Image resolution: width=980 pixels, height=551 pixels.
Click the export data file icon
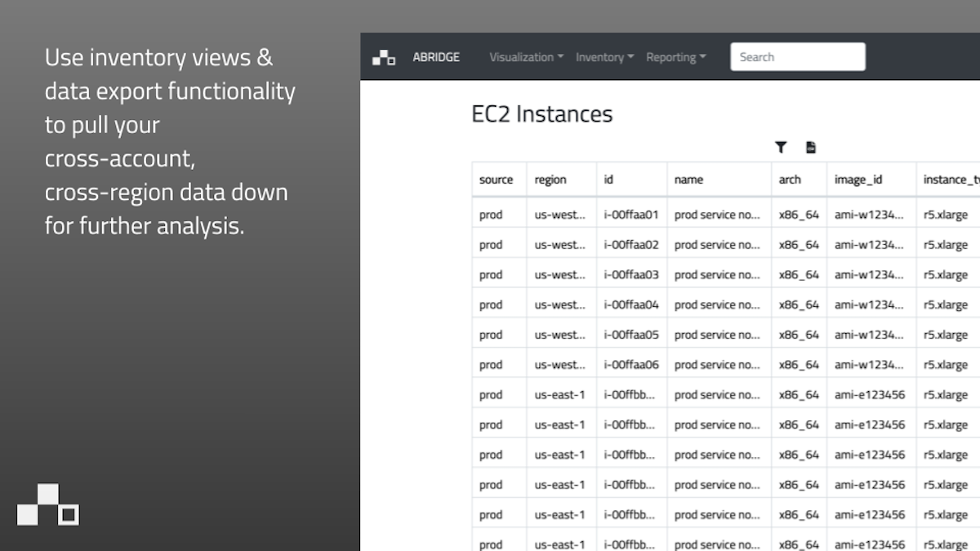pyautogui.click(x=811, y=147)
